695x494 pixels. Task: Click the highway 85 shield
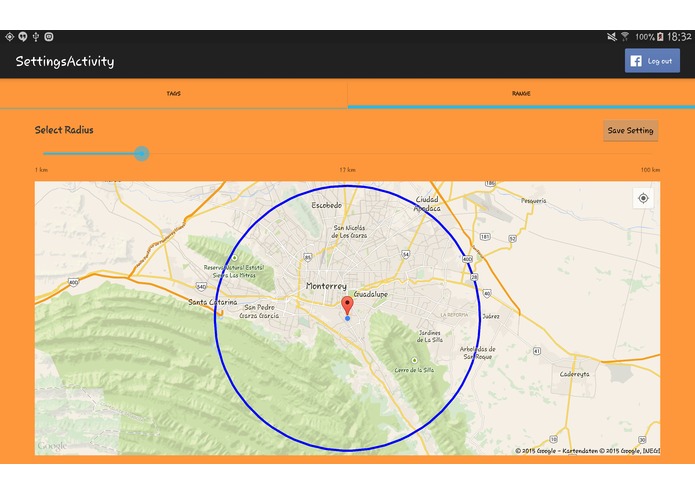pos(308,257)
